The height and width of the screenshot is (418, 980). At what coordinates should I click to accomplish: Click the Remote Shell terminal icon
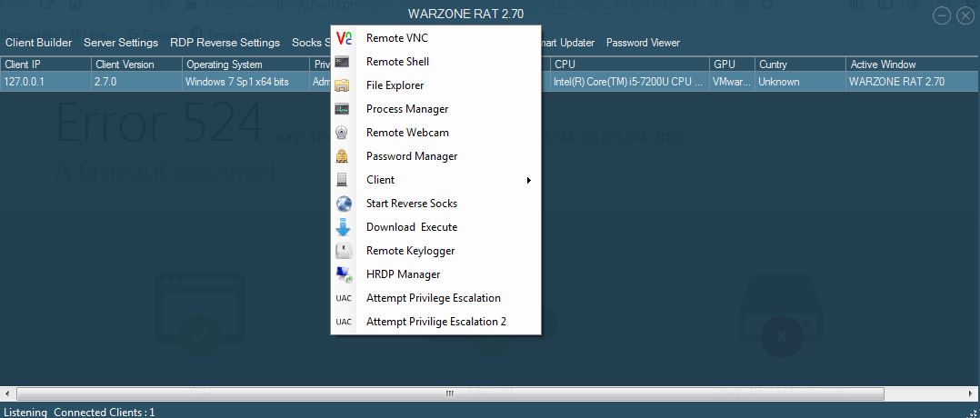click(x=342, y=62)
